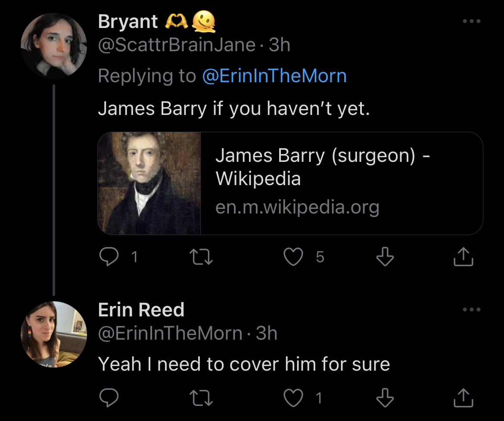This screenshot has height=421, width=504.
Task: Like Bryant's tweet with 5 likes
Action: (x=293, y=257)
